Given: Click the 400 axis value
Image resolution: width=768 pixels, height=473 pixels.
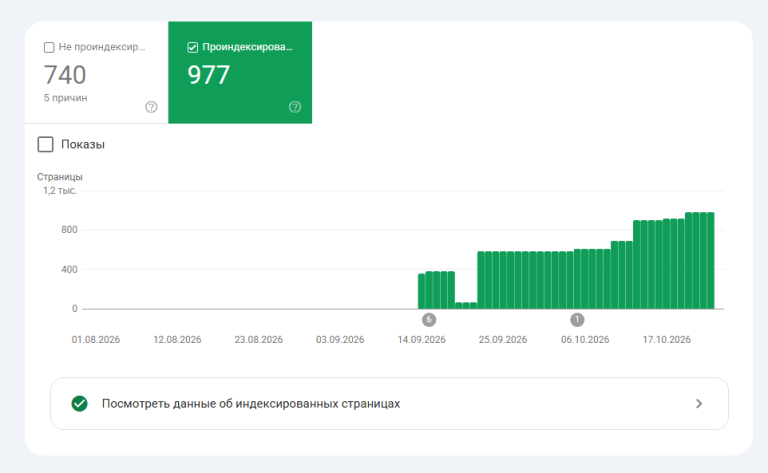Looking at the screenshot, I should pyautogui.click(x=69, y=269).
